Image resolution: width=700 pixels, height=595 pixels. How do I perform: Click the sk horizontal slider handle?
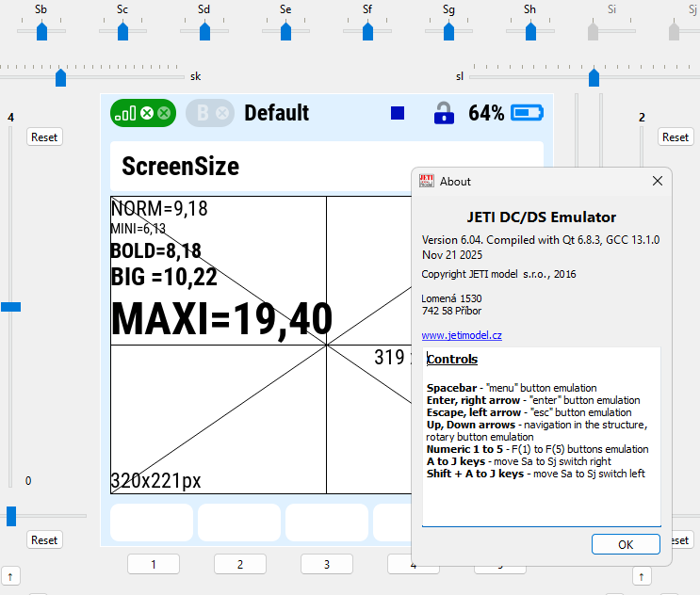[61, 77]
